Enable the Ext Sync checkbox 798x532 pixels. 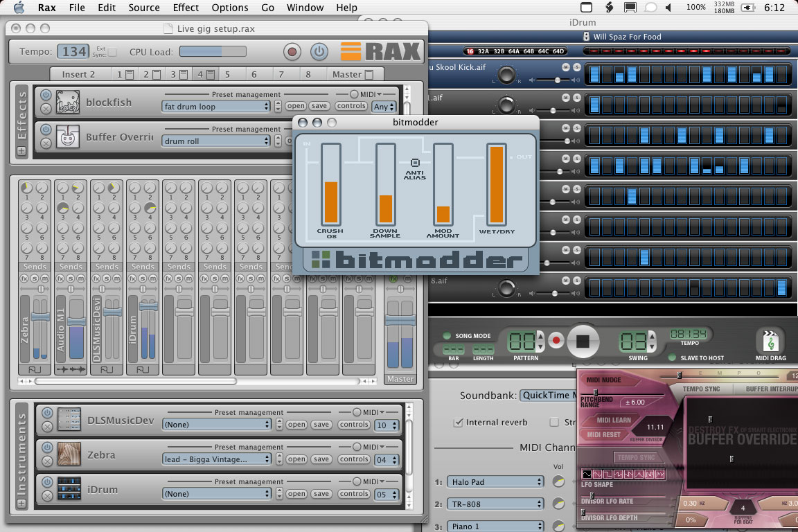[112, 52]
